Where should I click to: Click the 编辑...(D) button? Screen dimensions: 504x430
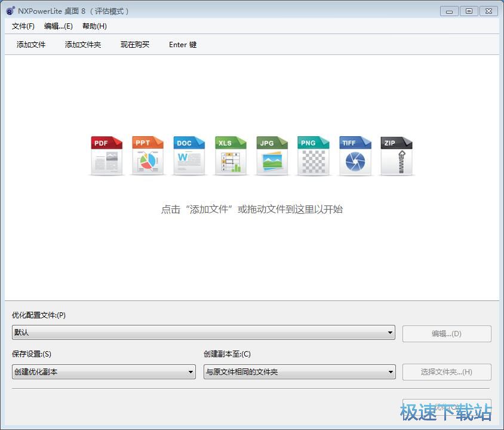447,334
